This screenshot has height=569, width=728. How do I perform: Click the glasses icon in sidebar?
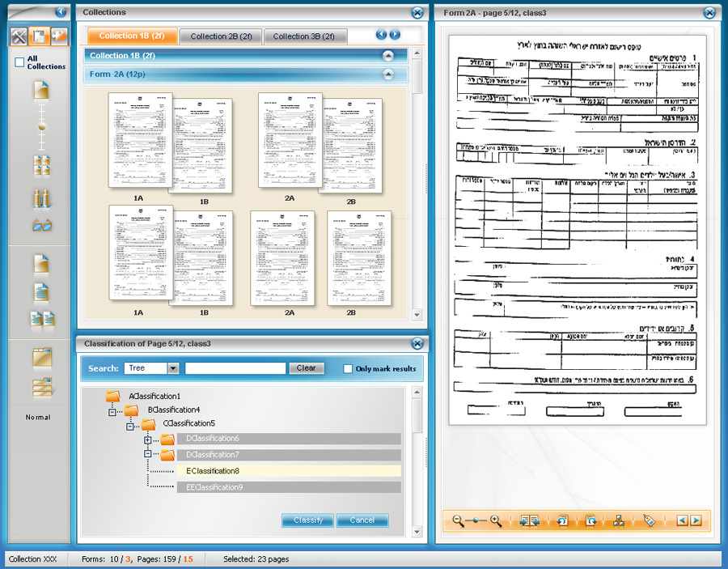[42, 226]
